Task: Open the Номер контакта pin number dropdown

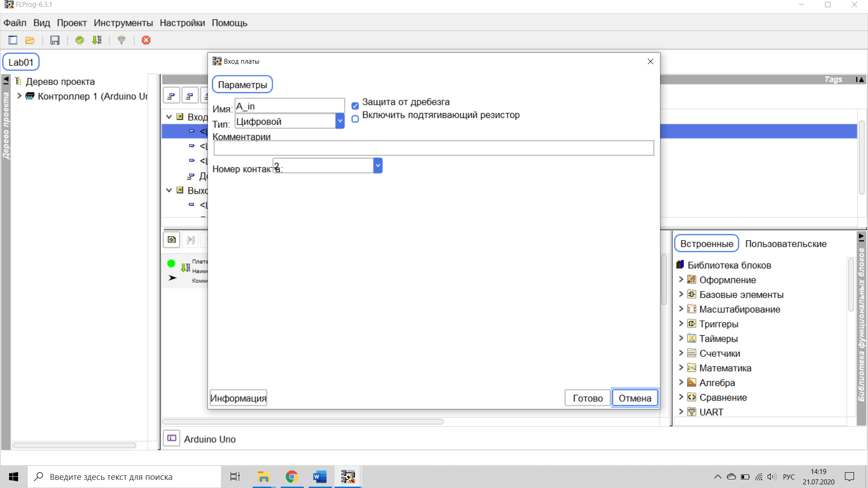Action: click(x=378, y=165)
